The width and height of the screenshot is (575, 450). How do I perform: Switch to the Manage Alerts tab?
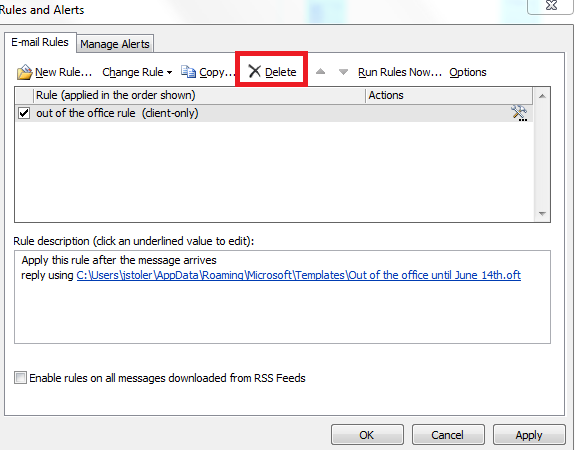point(115,44)
